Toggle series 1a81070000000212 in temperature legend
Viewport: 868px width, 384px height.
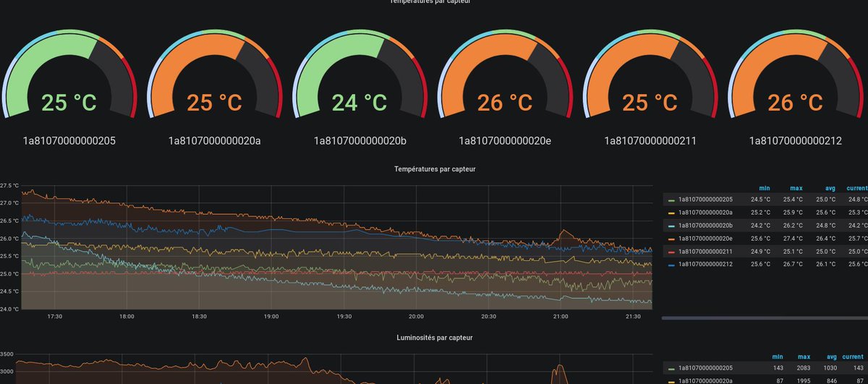click(x=705, y=265)
